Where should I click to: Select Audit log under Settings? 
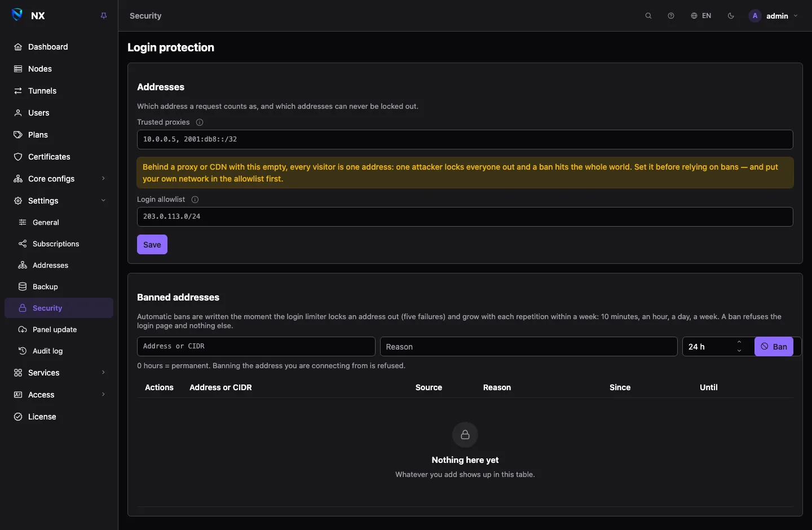pos(59,351)
